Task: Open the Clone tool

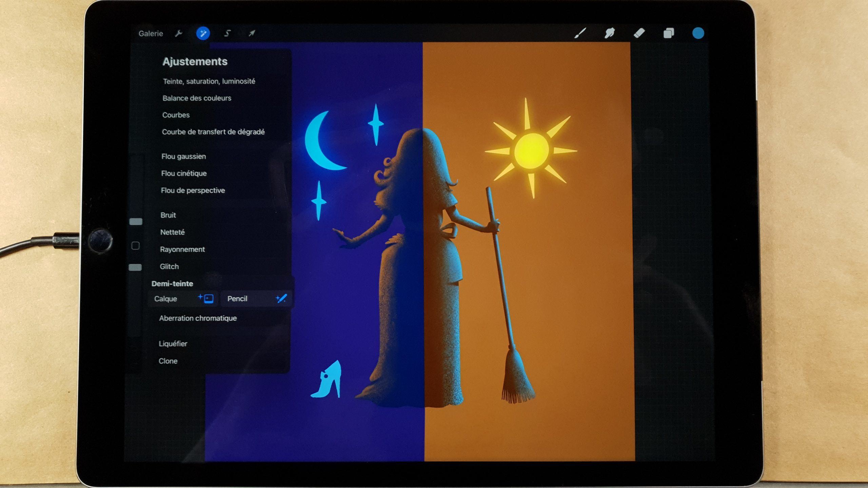Action: coord(168,361)
